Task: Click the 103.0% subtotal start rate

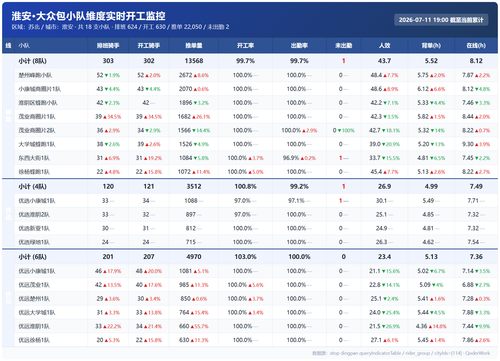Action: pos(245,257)
